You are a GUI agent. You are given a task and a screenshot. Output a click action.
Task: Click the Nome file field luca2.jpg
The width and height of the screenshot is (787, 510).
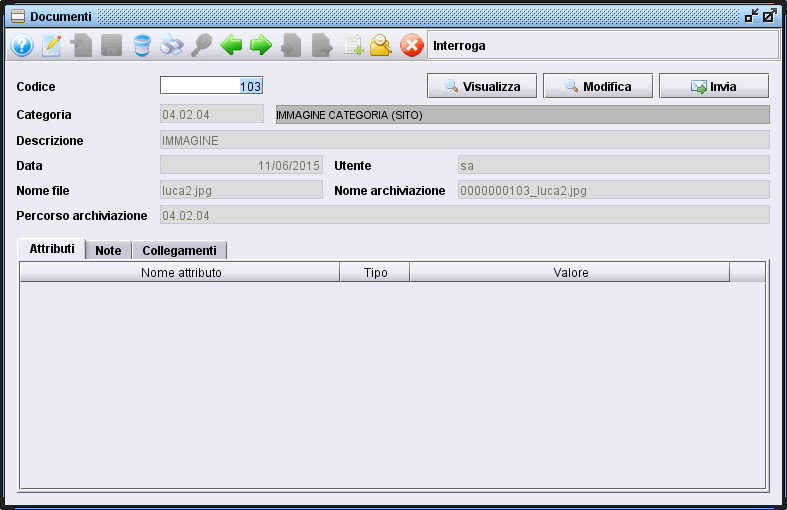pos(241,190)
